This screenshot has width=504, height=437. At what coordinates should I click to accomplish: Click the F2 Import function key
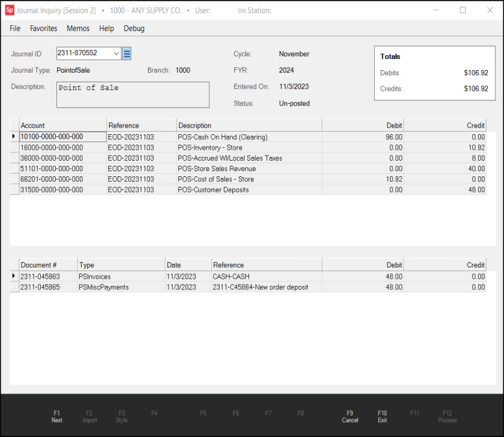point(90,416)
